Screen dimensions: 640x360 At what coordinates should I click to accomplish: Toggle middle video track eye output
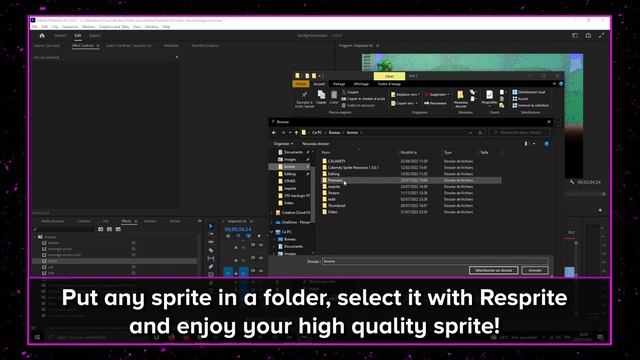coord(261,258)
